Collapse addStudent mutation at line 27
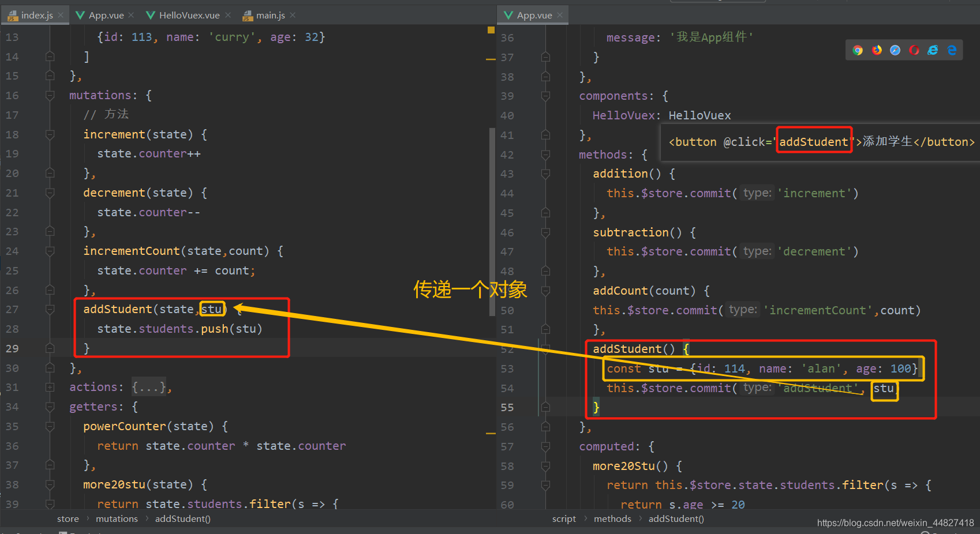The width and height of the screenshot is (980, 534). pyautogui.click(x=50, y=309)
